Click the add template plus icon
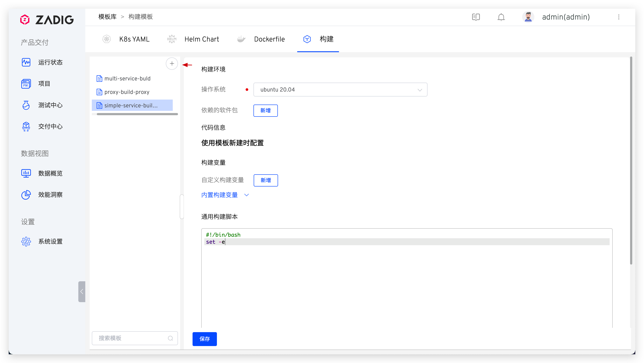This screenshot has height=363, width=644. point(172,64)
